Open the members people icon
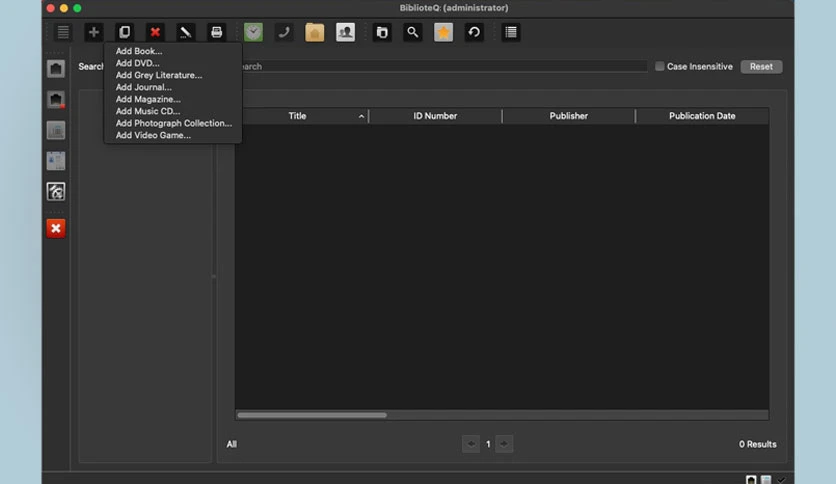The image size is (836, 484). pyautogui.click(x=345, y=32)
